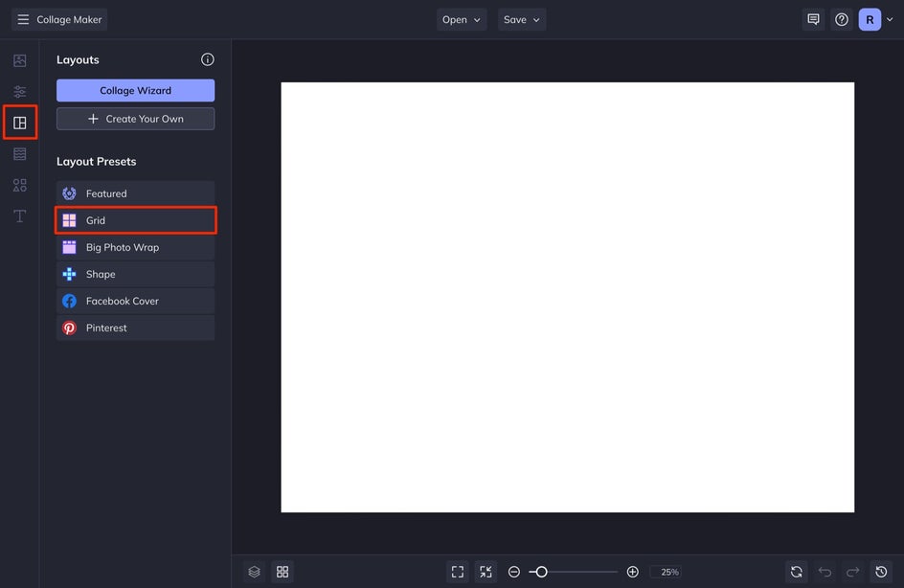The image size is (904, 588).
Task: Click the shrink to fit arrows icon
Action: coord(486,572)
